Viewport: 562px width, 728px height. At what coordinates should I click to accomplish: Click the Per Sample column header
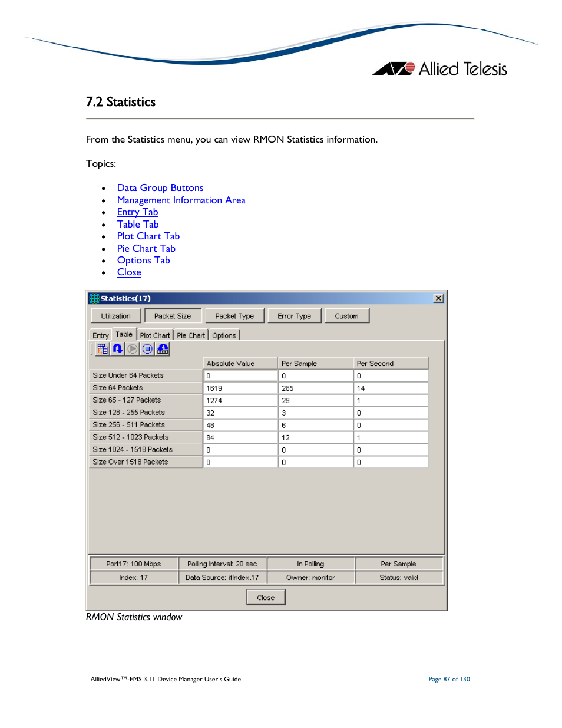(x=315, y=364)
